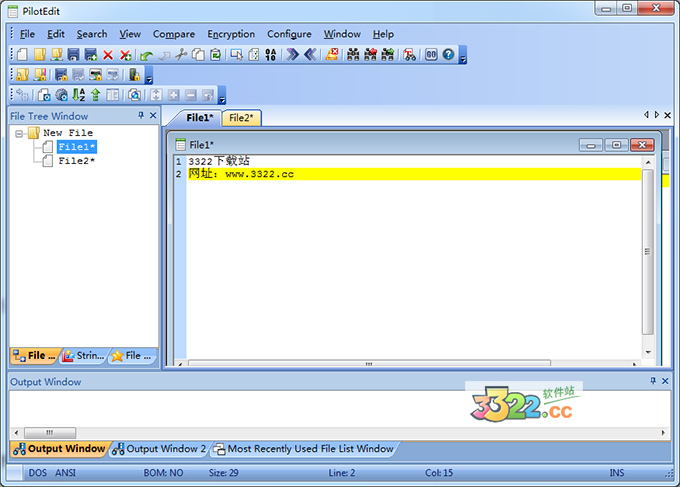Screen dimensions: 680x487
Task: Click the green up arrow icon
Action: [x=95, y=95]
